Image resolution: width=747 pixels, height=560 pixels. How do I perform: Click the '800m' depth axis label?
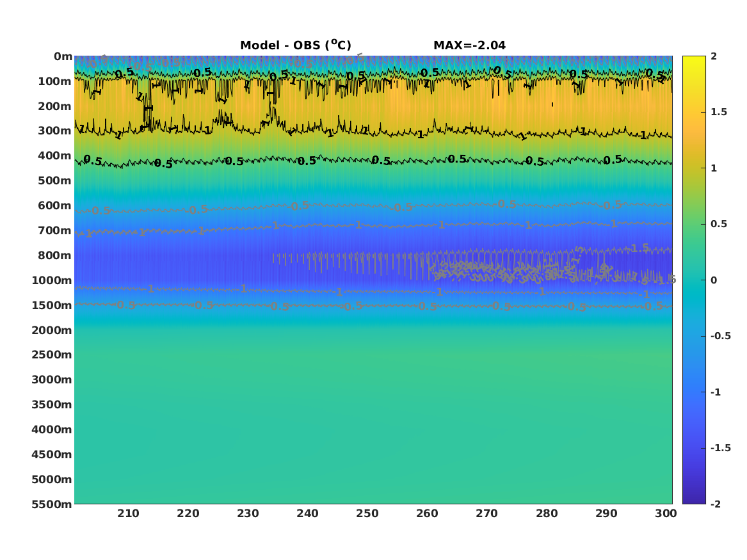[x=55, y=256]
